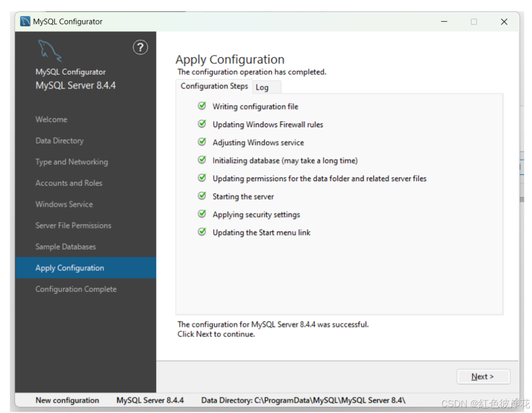Viewport: 532px width, 413px height.
Task: Switch to the Log tab
Action: coord(267,87)
